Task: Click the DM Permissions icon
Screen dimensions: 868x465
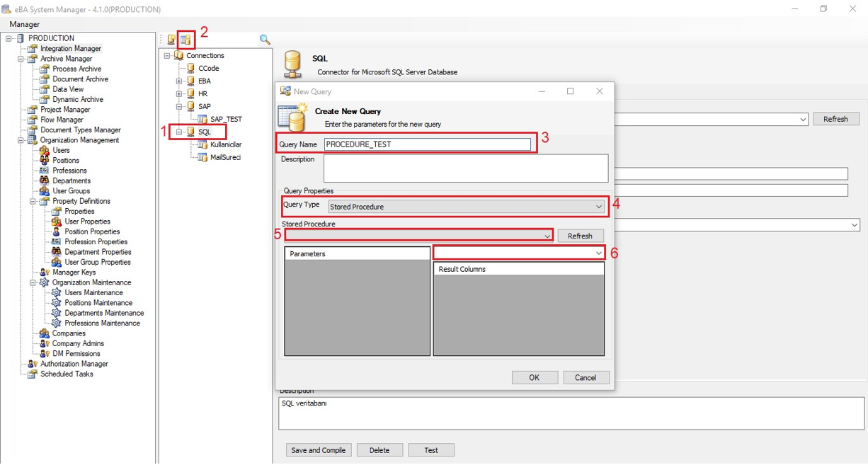Action: 45,354
